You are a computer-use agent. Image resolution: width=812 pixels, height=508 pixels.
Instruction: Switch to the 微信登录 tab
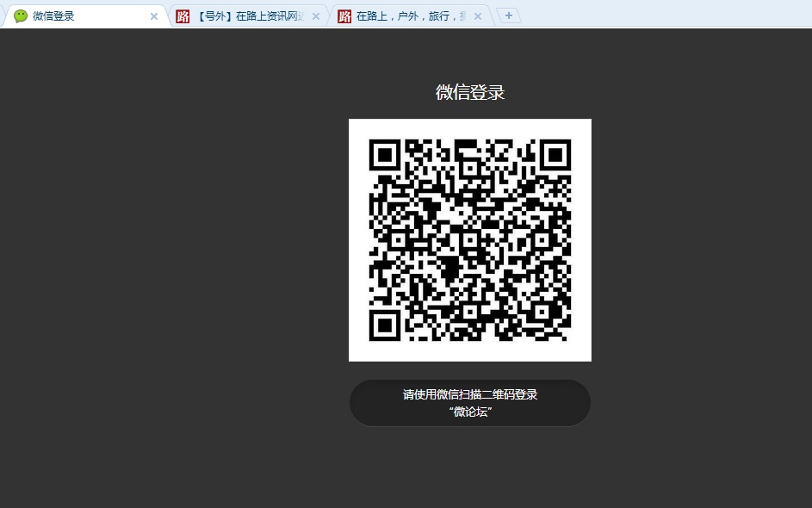[x=85, y=16]
